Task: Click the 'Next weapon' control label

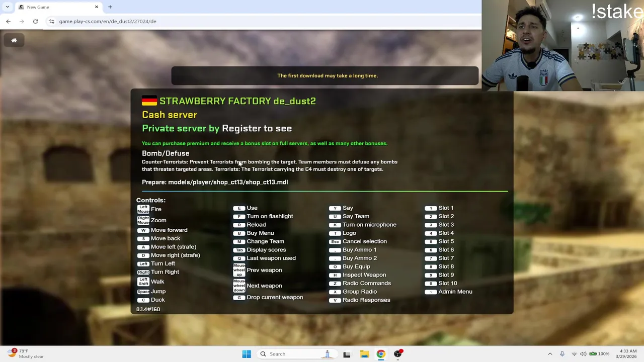Action: click(x=264, y=286)
